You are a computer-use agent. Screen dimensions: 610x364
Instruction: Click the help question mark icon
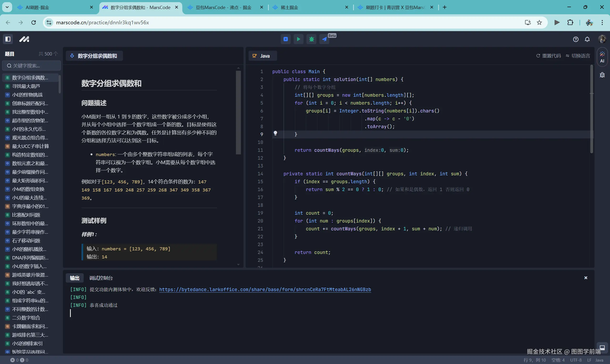coord(576,39)
